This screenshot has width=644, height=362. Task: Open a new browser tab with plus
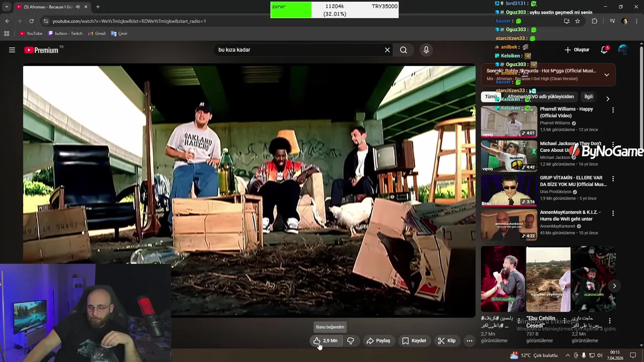(x=98, y=7)
